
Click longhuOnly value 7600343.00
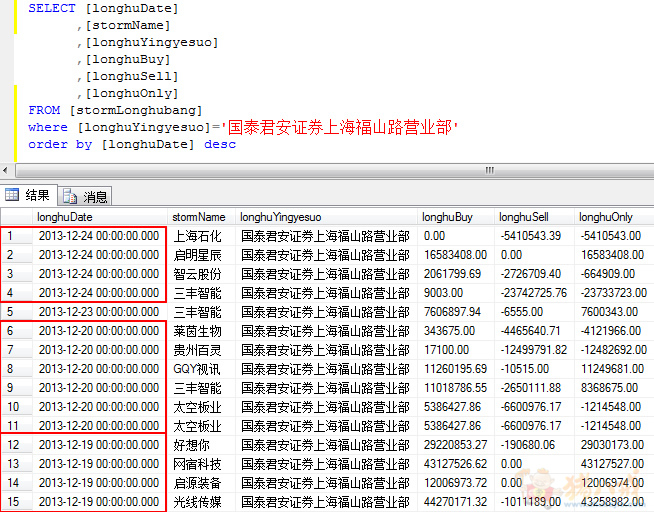pyautogui.click(x=609, y=312)
